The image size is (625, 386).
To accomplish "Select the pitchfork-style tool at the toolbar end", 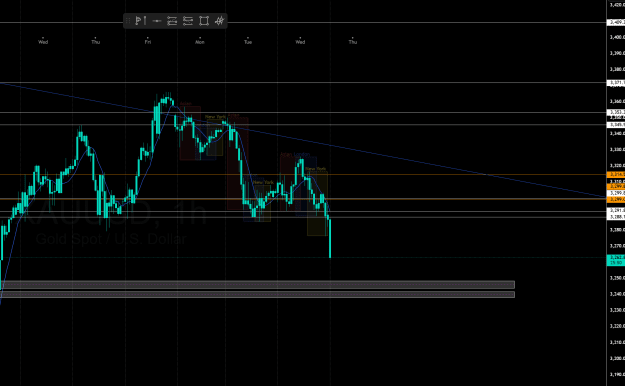I will click(x=219, y=21).
